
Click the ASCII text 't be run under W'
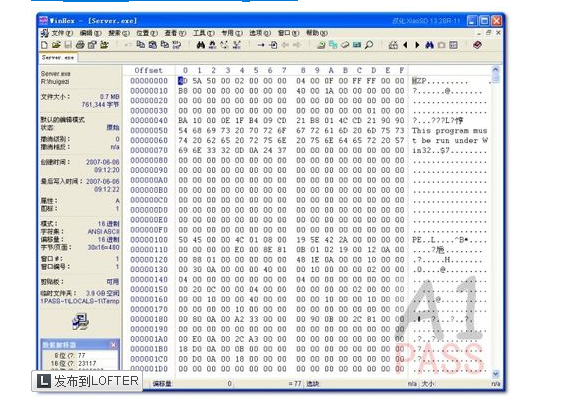(x=449, y=140)
